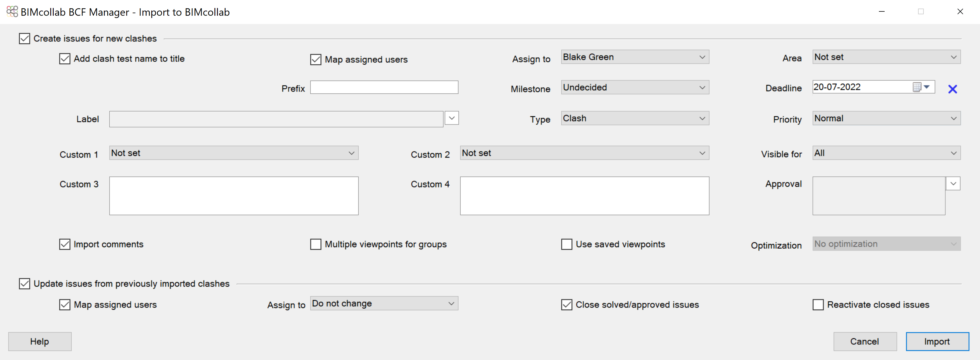Enable Reactivate closed issues
This screenshot has height=360, width=980.
(x=818, y=305)
